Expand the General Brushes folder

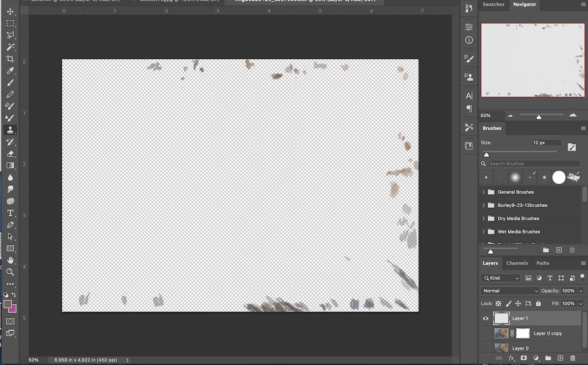[x=484, y=192]
